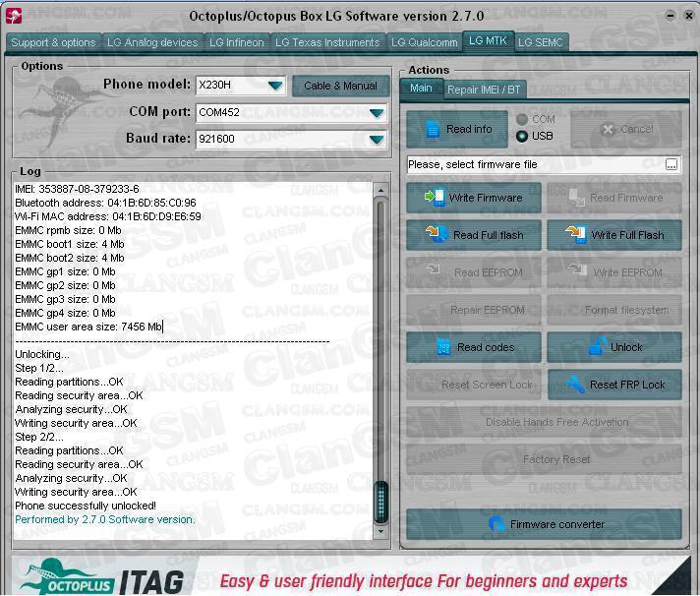Click the Reset Screen Lock button
700x596 pixels.
tap(474, 385)
